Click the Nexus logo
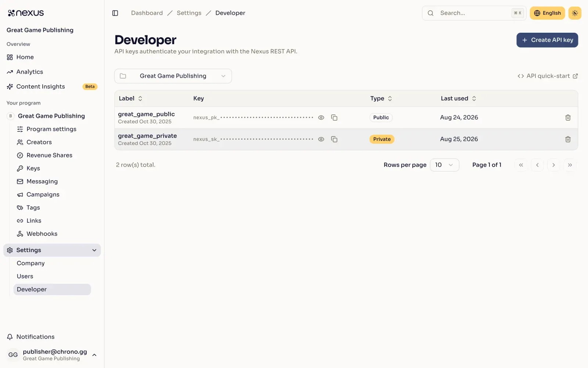 coord(26,13)
